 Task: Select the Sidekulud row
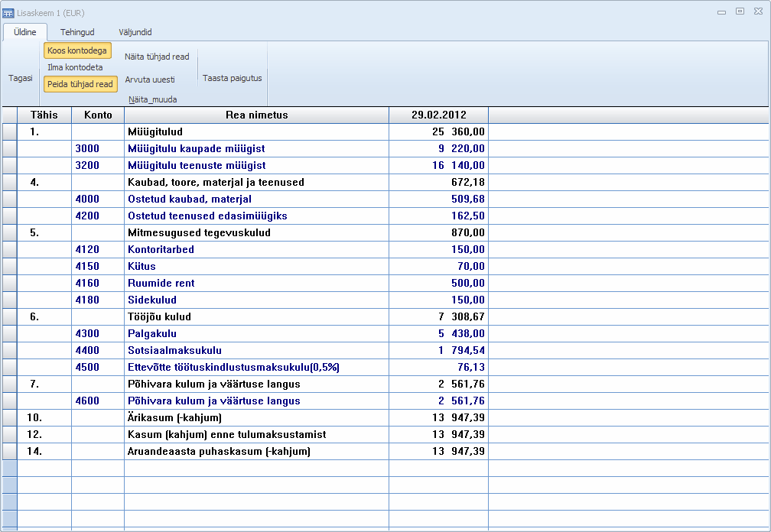coord(257,300)
